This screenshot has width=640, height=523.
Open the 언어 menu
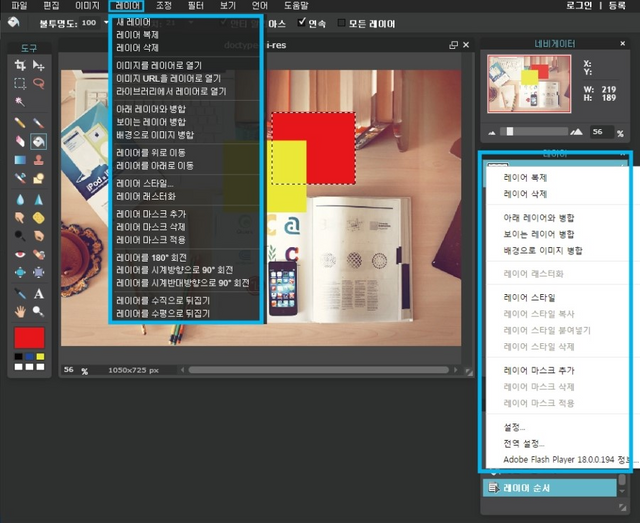[260, 6]
